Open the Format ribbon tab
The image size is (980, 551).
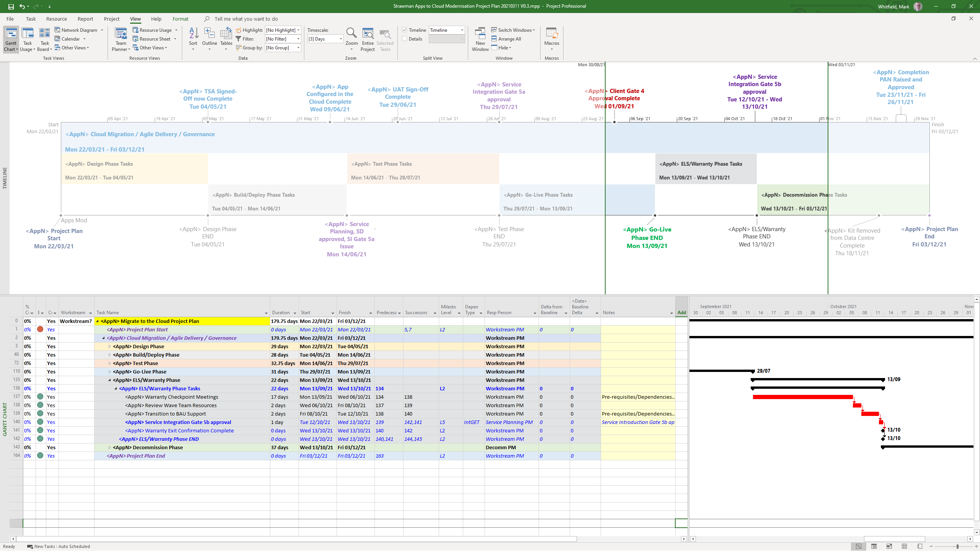[180, 19]
